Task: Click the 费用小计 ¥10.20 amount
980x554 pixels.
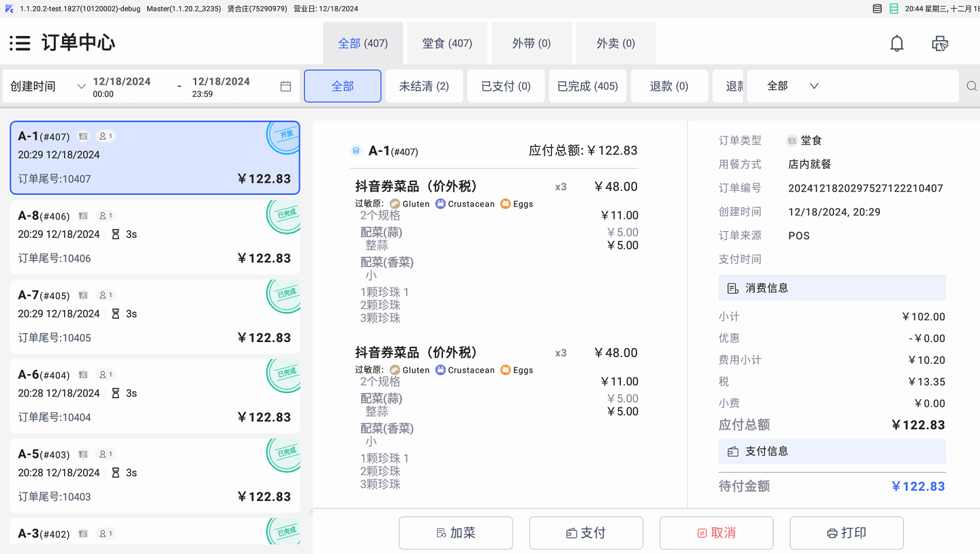Action: [926, 360]
